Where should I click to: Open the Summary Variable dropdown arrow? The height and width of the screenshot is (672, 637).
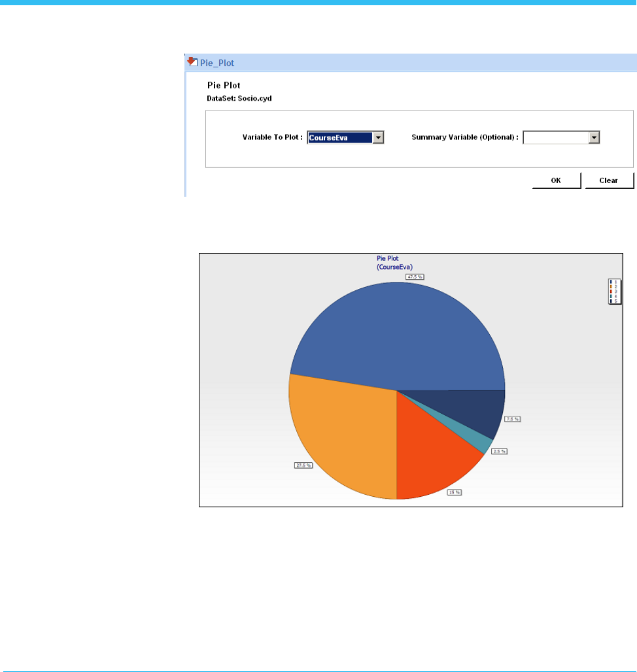pos(594,137)
